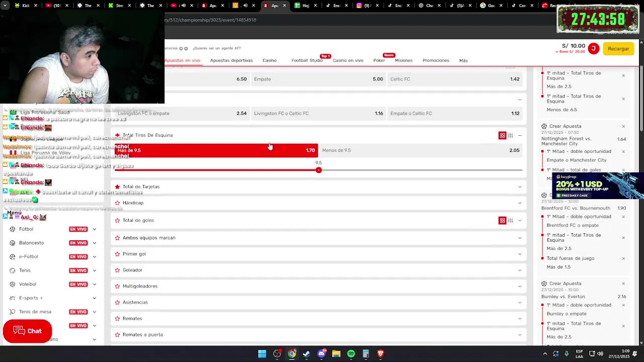Image resolution: width=644 pixels, height=362 pixels.
Task: Select Livingston FC o Celtic FC 1.16
Action: 318,113
